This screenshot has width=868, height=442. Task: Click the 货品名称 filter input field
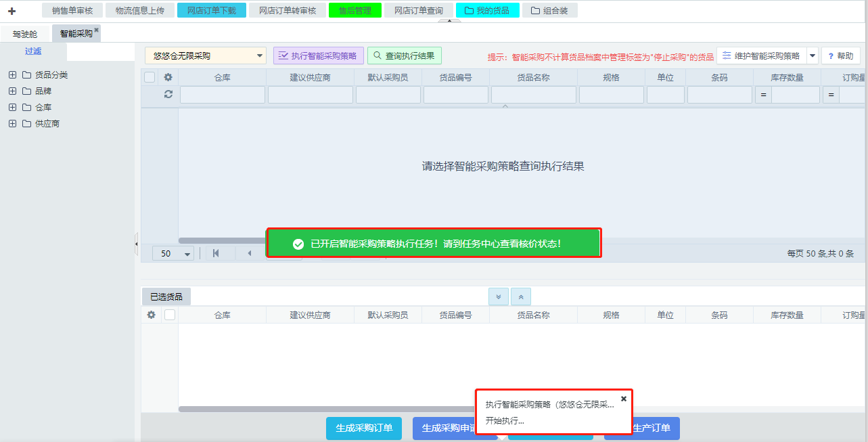(533, 95)
